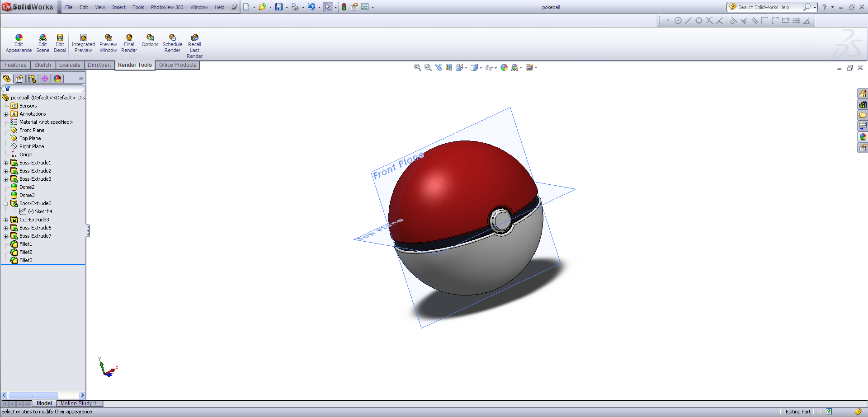
Task: Open the DimXpertManager tab icon
Action: click(45, 79)
